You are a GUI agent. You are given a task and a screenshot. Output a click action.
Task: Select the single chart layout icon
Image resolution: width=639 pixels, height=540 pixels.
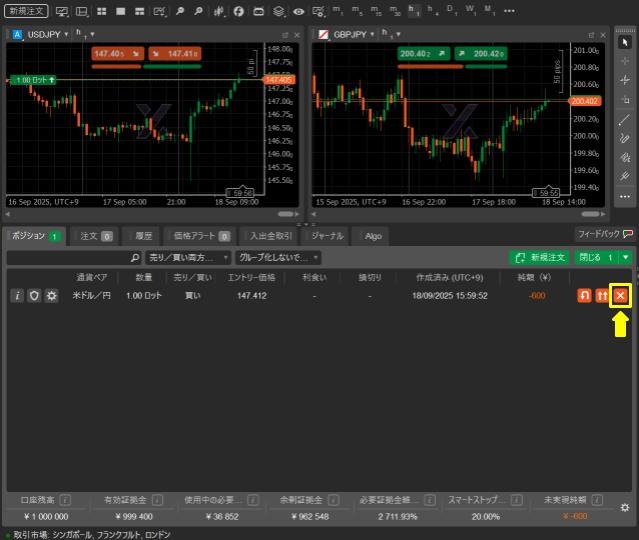coord(121,11)
